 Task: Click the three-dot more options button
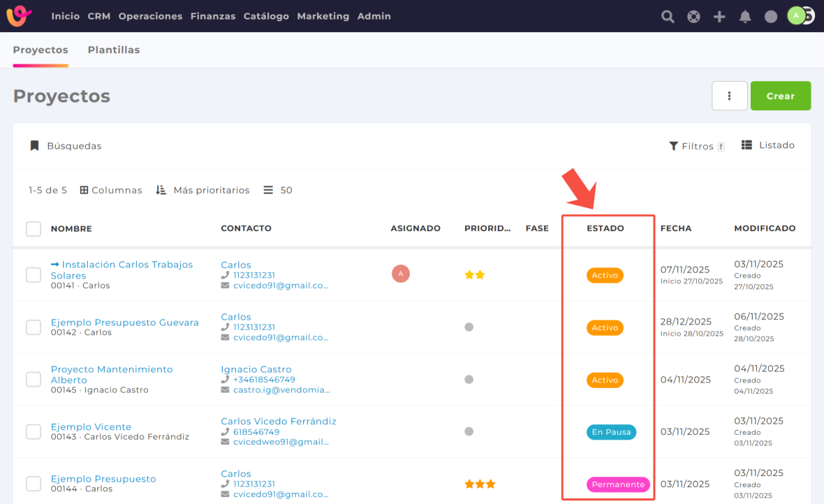point(729,96)
